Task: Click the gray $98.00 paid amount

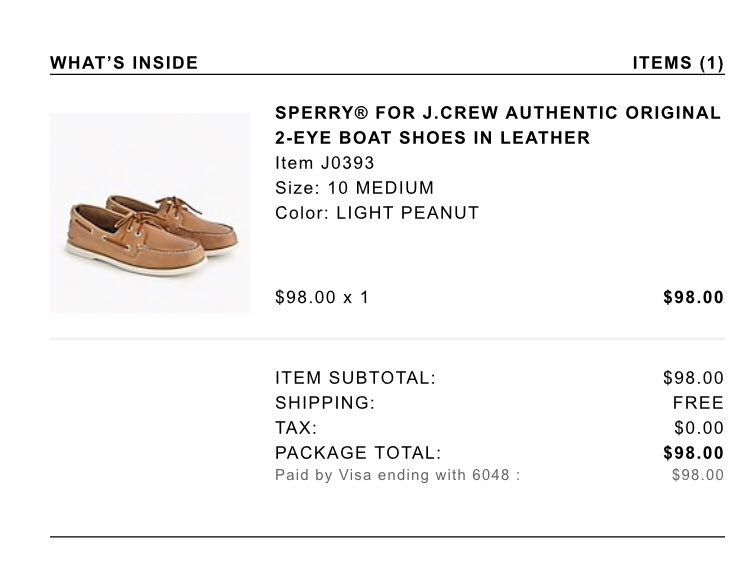Action: (x=697, y=475)
